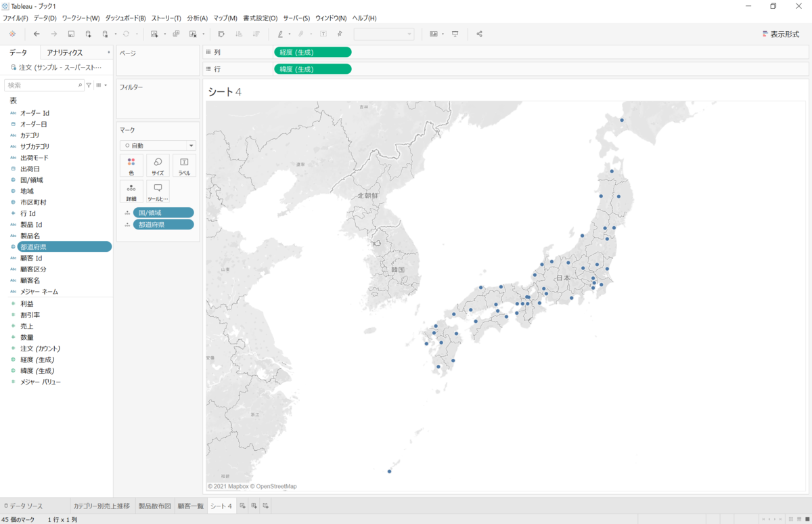Click the share workbook icon
The width and height of the screenshot is (812, 524).
click(480, 34)
